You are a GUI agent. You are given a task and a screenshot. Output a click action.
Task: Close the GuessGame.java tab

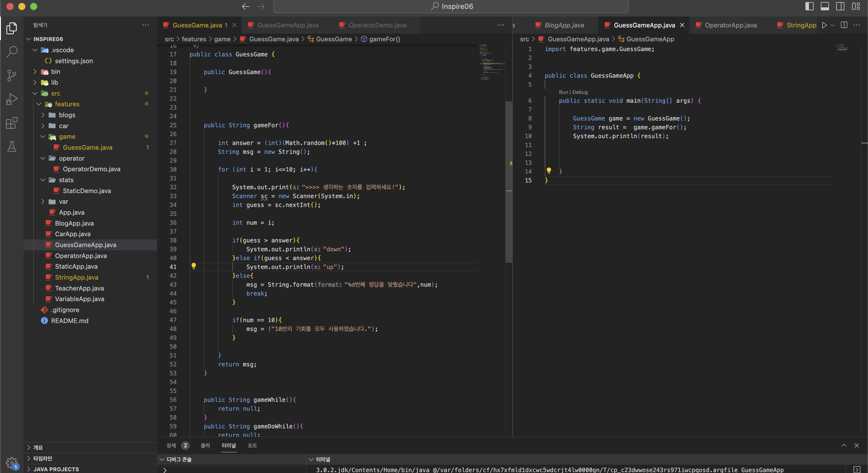234,25
